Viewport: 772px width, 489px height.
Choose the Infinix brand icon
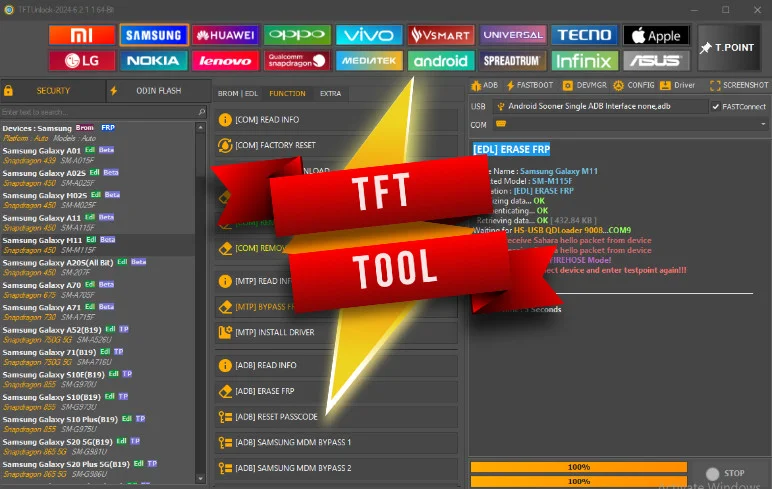click(585, 61)
